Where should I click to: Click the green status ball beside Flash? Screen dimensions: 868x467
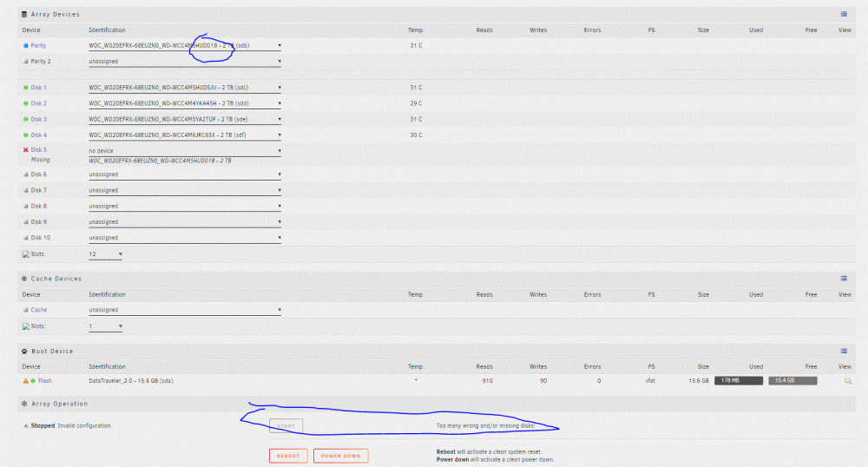[33, 381]
